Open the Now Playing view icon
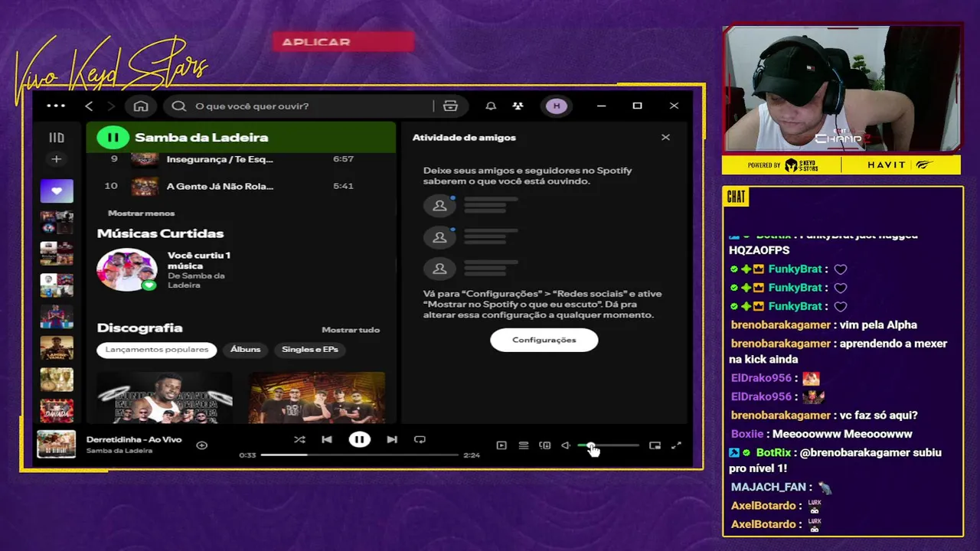Screen dimensions: 980x551 [501, 445]
